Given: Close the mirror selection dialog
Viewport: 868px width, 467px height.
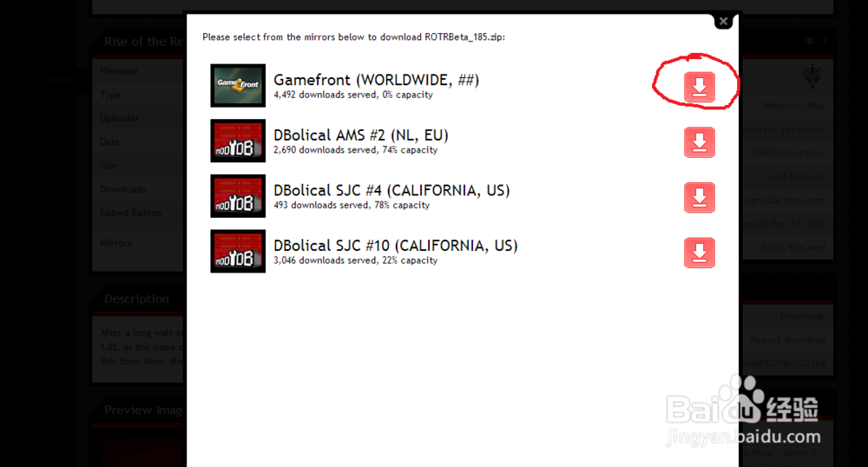Looking at the screenshot, I should 724,22.
